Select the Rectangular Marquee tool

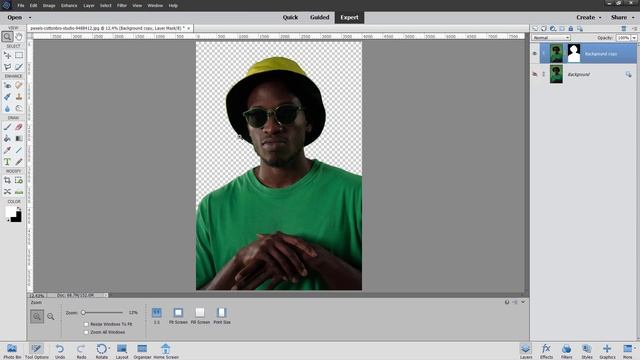pyautogui.click(x=19, y=55)
